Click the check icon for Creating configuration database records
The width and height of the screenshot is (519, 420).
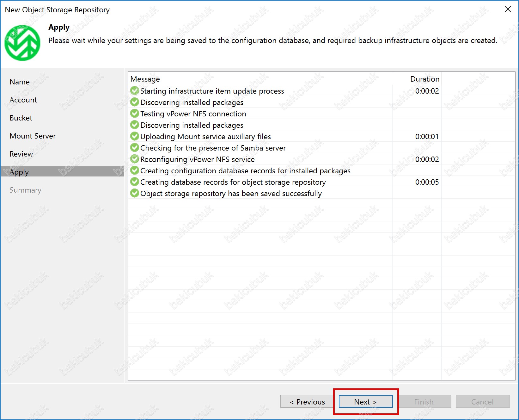[x=135, y=170]
